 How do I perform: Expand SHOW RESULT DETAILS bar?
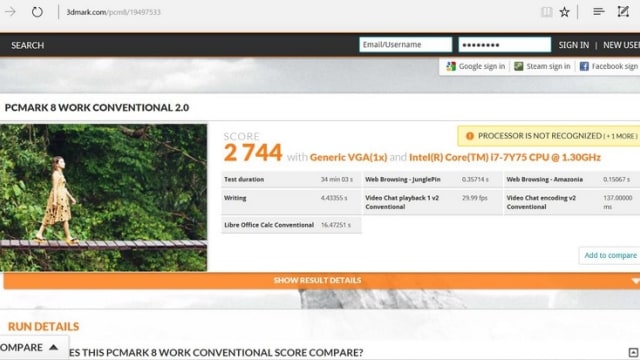[x=322, y=281]
